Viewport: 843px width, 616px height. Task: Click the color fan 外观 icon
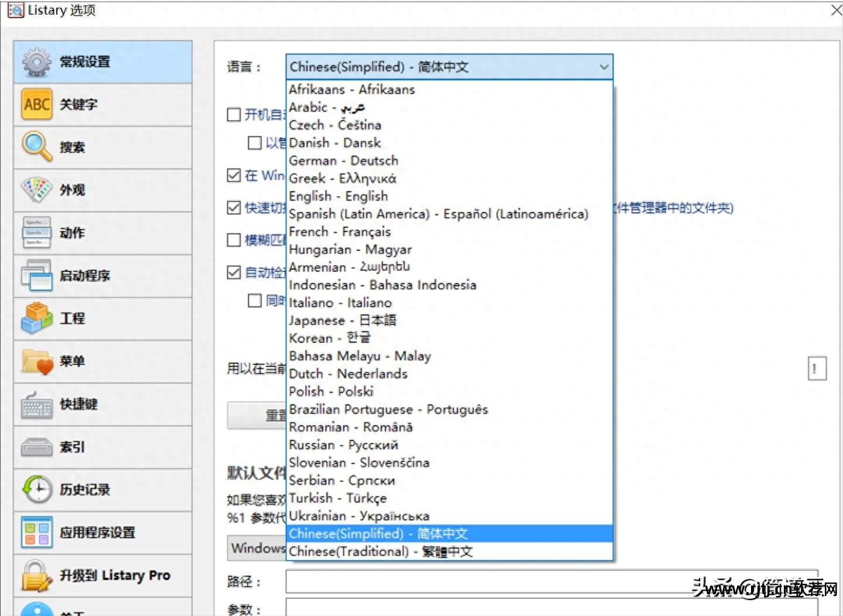[37, 190]
